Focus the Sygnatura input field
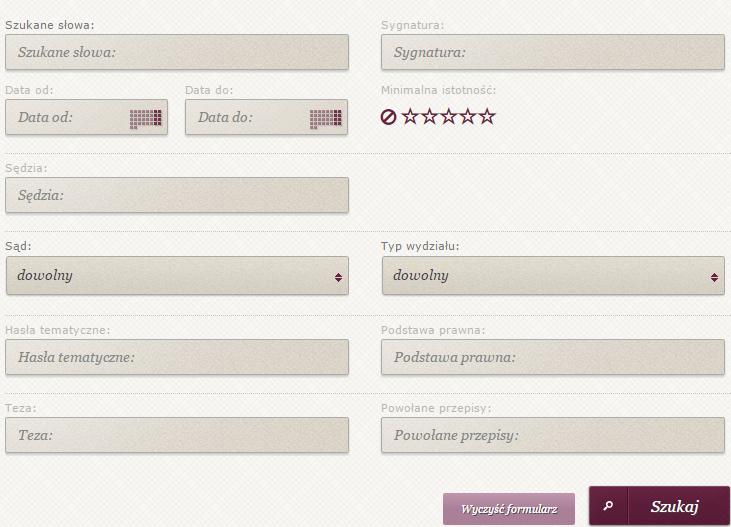This screenshot has width=731, height=527. 553,52
